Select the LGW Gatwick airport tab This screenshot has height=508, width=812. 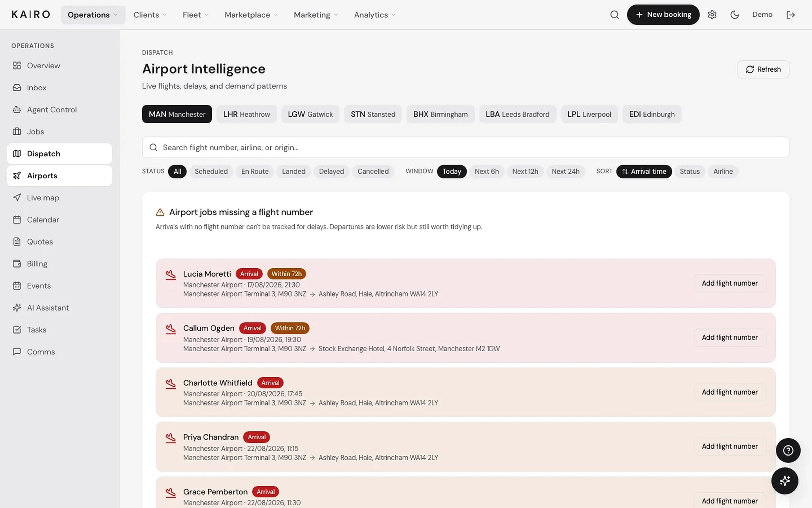(x=310, y=114)
